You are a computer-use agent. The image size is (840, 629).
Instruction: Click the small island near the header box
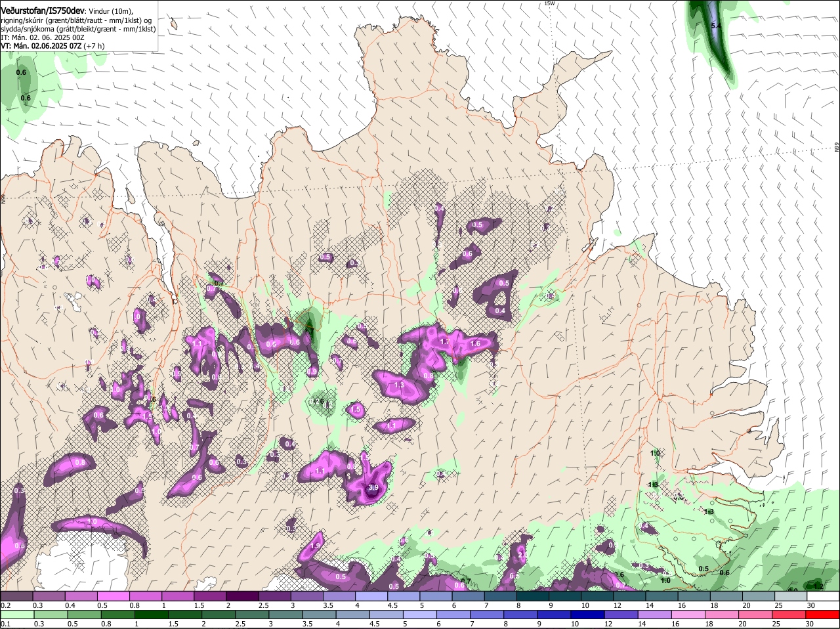point(174,24)
